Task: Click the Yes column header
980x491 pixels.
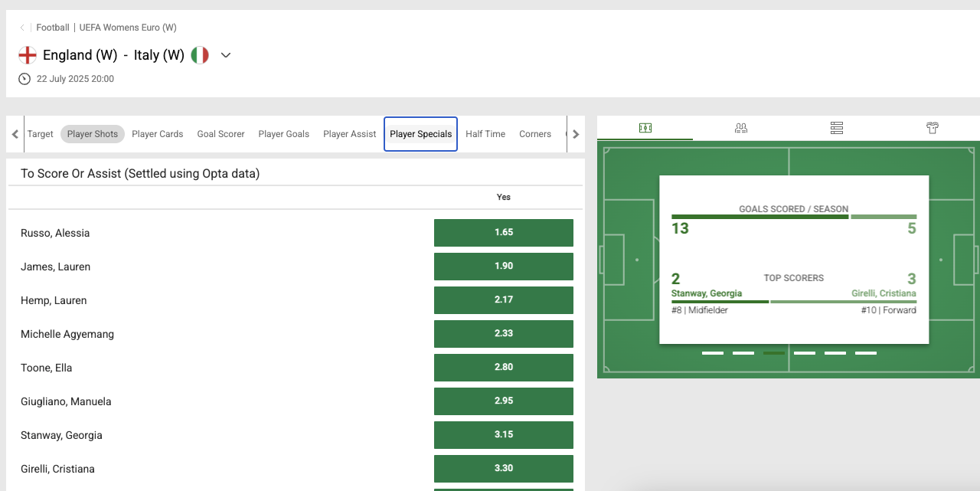Action: [504, 197]
